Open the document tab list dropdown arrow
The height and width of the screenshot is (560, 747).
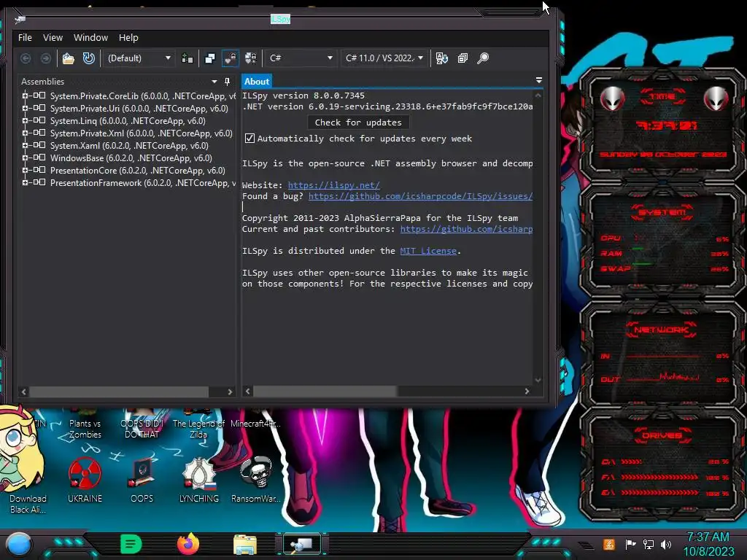tap(539, 80)
